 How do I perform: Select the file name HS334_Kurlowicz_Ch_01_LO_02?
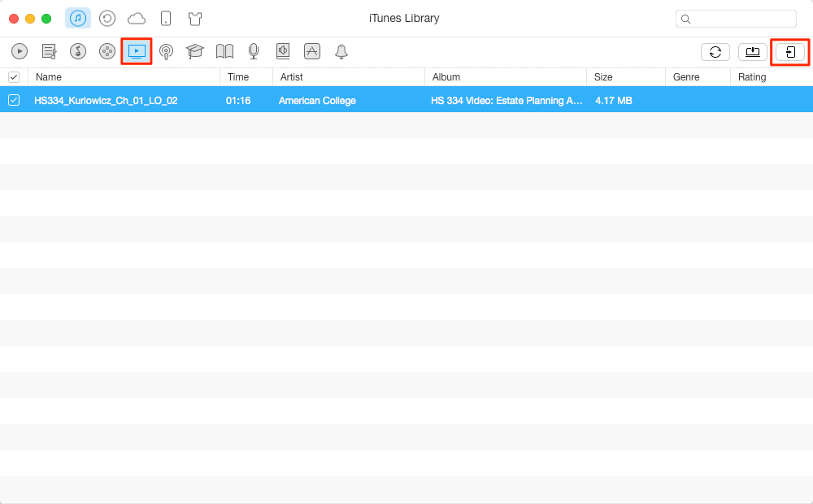(x=106, y=101)
